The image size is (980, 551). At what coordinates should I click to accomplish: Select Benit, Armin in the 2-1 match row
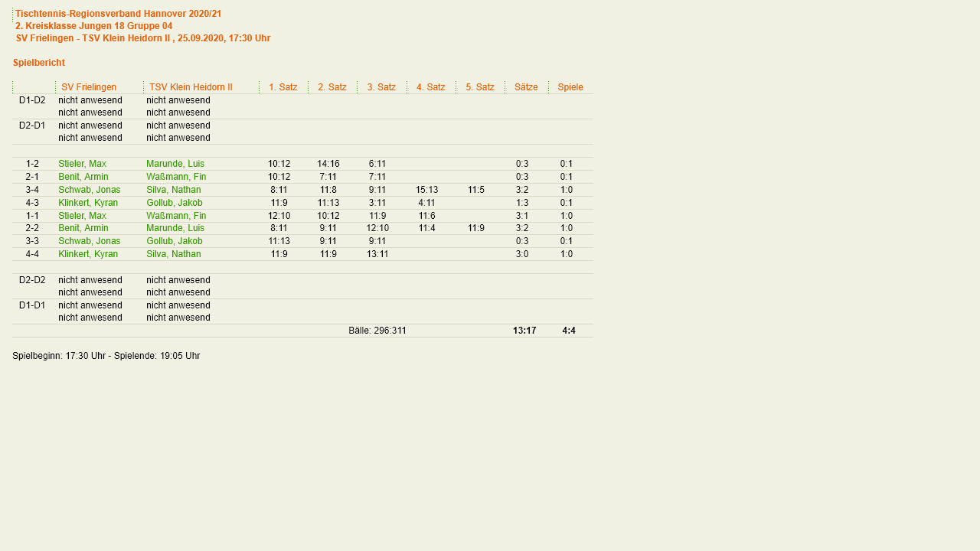click(x=83, y=177)
